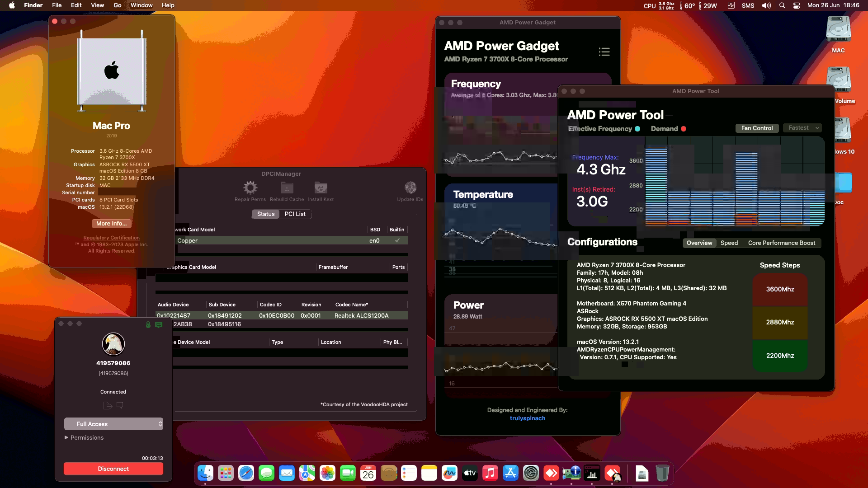The width and height of the screenshot is (868, 488).
Task: Select the Status tab in DPCIManager
Action: point(266,214)
